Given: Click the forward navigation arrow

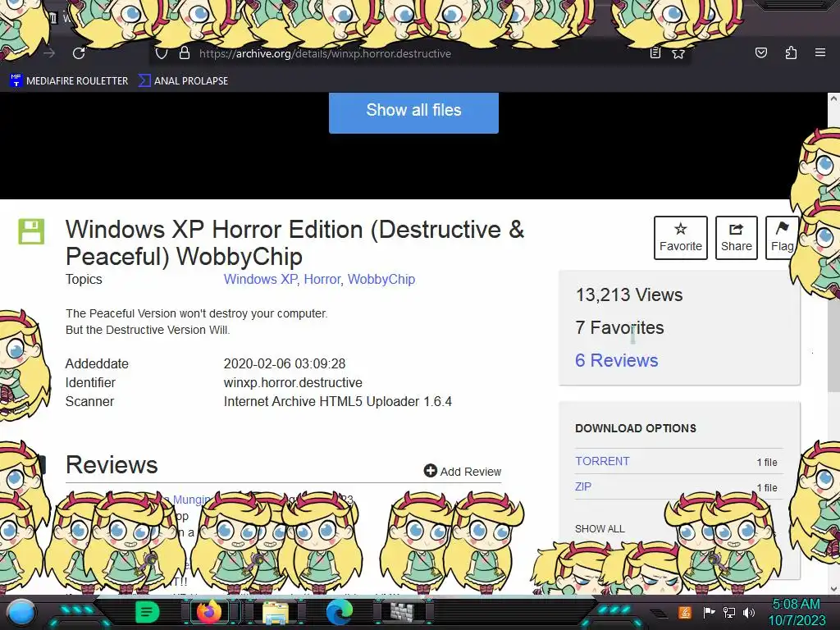Looking at the screenshot, I should point(49,53).
